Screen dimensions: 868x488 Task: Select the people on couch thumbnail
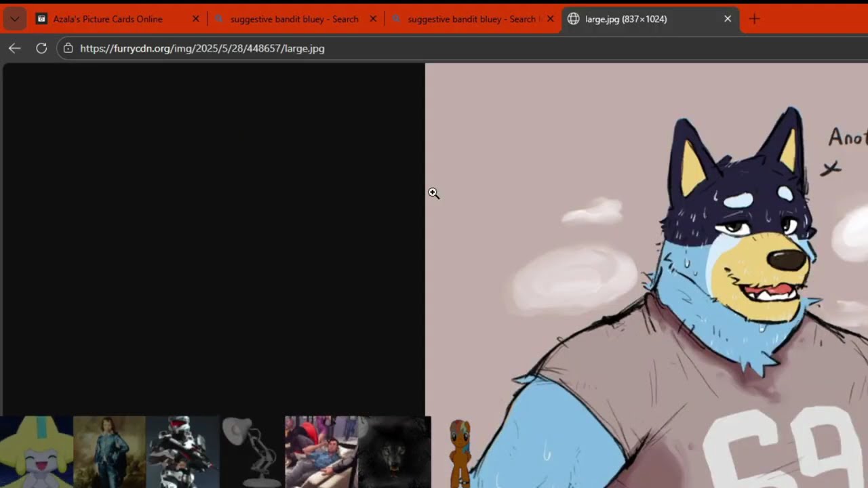pyautogui.click(x=321, y=452)
